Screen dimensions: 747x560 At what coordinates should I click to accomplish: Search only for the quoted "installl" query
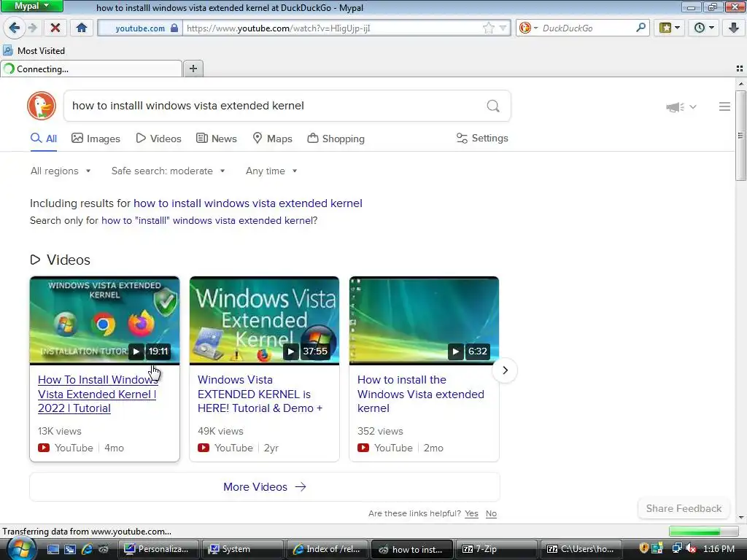(208, 220)
